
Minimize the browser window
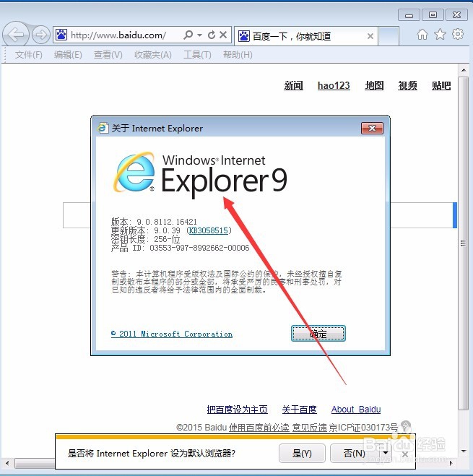click(409, 15)
